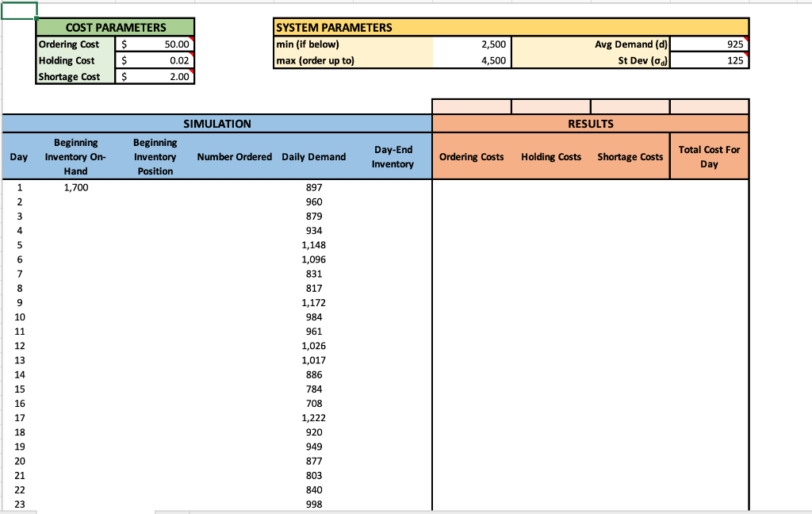Select the Day 1 Daily Demand cell showing 897
The image size is (812, 514).
click(x=313, y=187)
